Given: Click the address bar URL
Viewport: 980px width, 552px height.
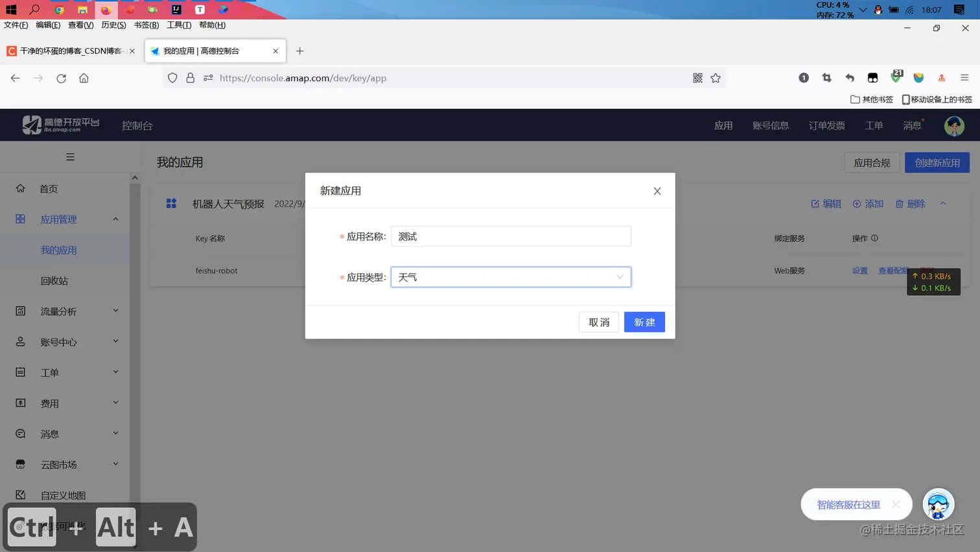Looking at the screenshot, I should 303,78.
